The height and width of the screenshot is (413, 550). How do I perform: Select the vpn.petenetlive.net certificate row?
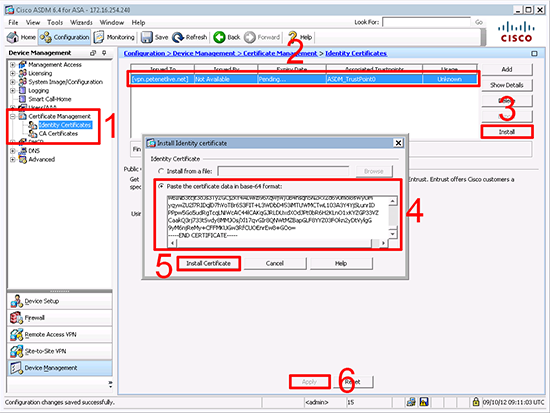click(x=304, y=79)
